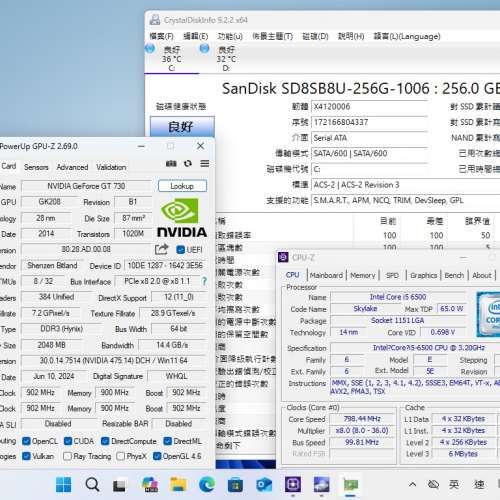Open taskbar Search

pyautogui.click(x=92, y=484)
